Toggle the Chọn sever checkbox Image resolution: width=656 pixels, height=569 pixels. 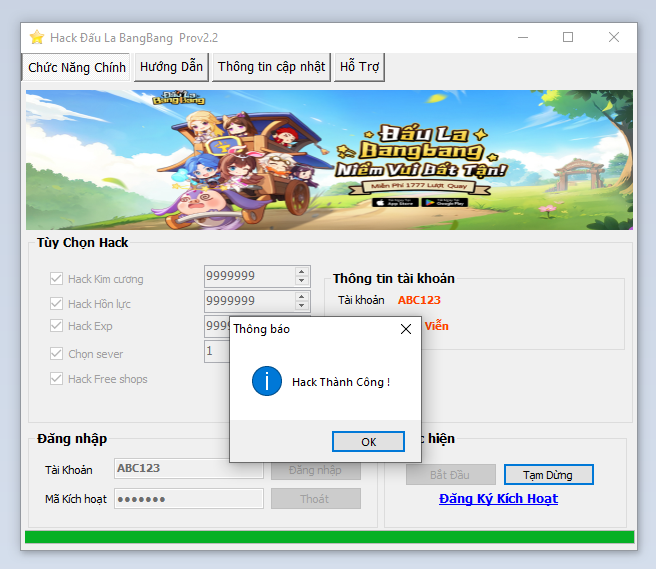point(56,354)
